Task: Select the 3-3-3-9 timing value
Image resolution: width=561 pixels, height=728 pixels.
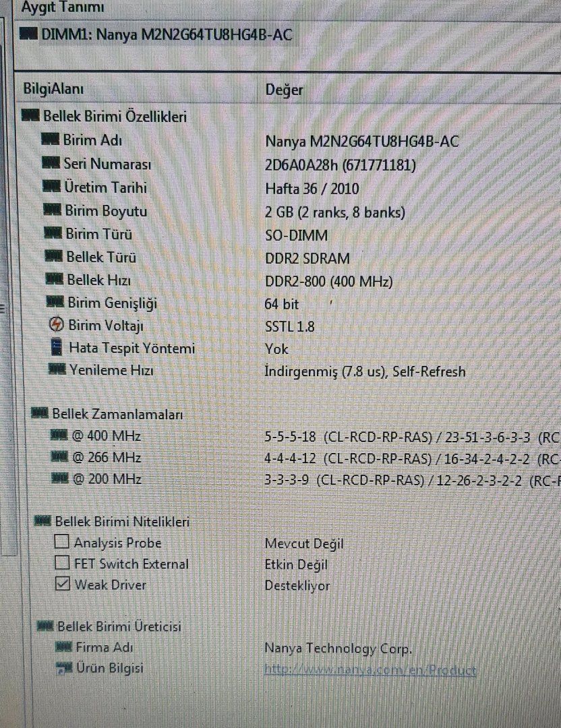Action: pyautogui.click(x=286, y=480)
